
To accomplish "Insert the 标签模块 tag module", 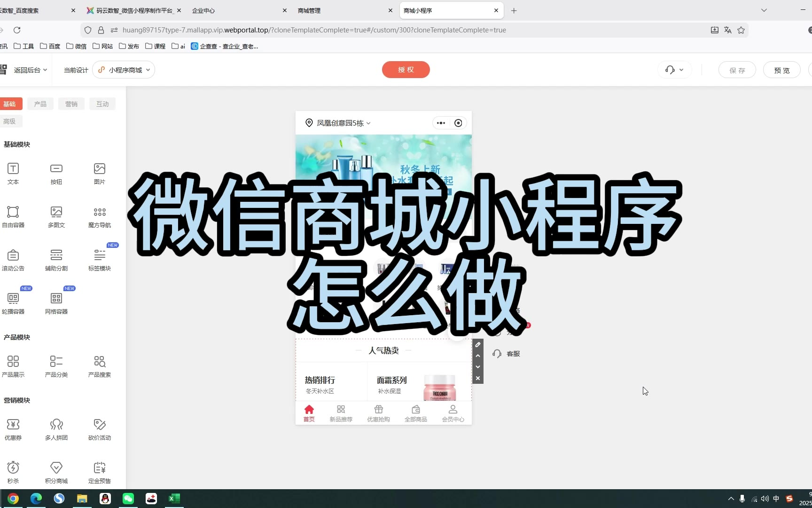I will (x=100, y=260).
